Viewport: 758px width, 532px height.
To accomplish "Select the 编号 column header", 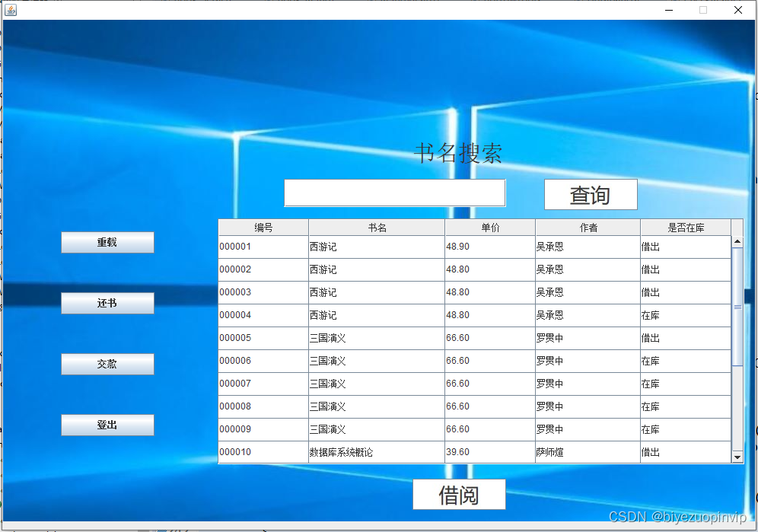I will (263, 228).
